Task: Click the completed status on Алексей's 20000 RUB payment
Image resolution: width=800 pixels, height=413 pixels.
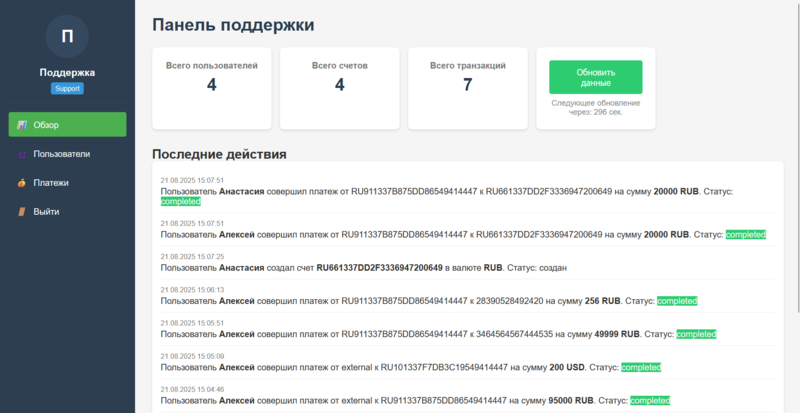Action: pos(746,235)
